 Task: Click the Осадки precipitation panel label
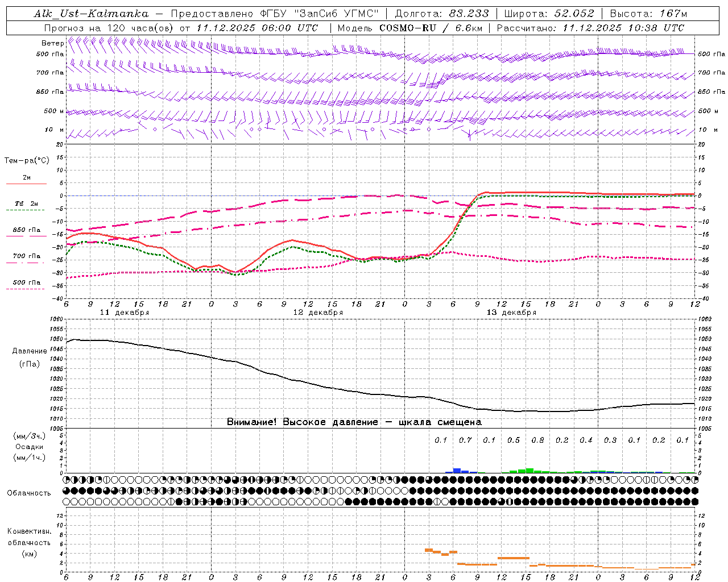coord(29,447)
